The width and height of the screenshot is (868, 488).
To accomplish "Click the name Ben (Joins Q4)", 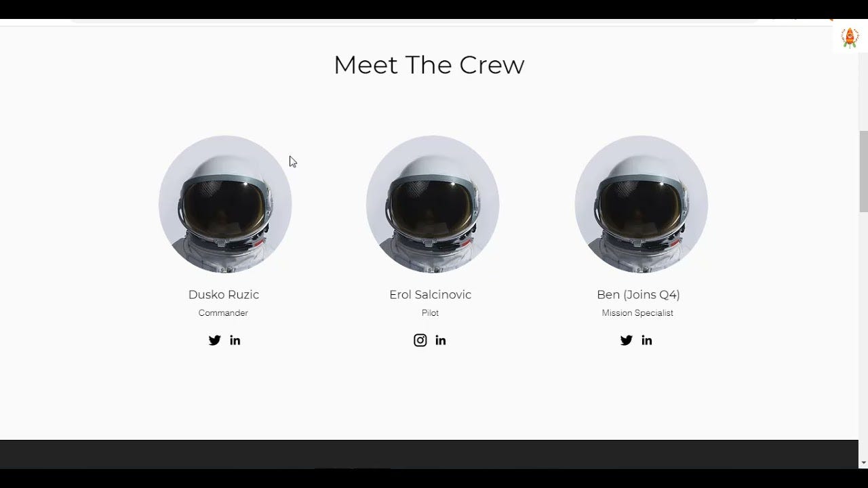I will click(638, 295).
